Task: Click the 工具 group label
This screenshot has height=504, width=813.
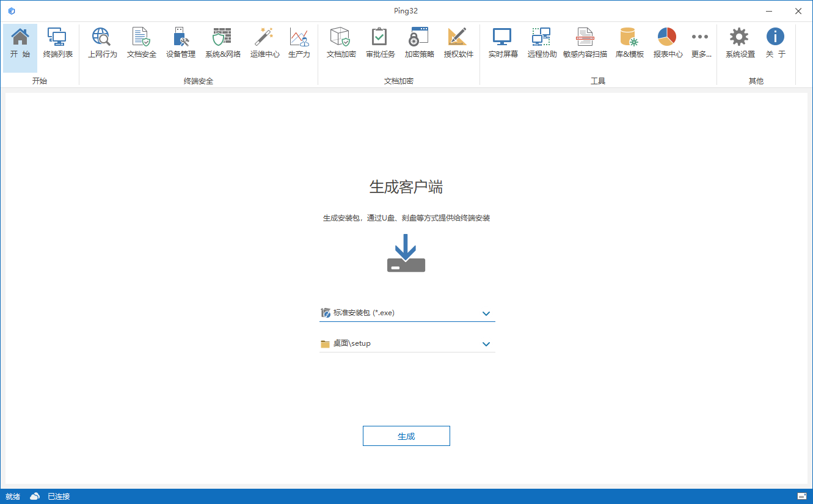Action: pyautogui.click(x=598, y=81)
